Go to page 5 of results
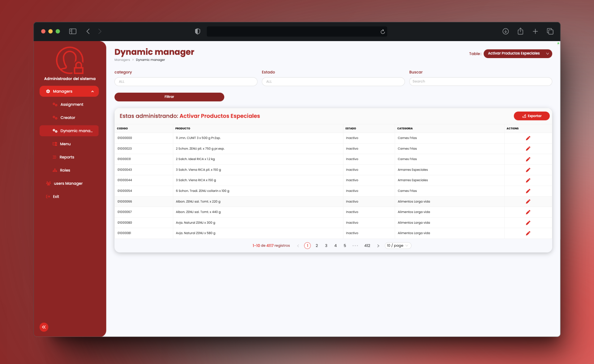The height and width of the screenshot is (364, 594). 345,246
